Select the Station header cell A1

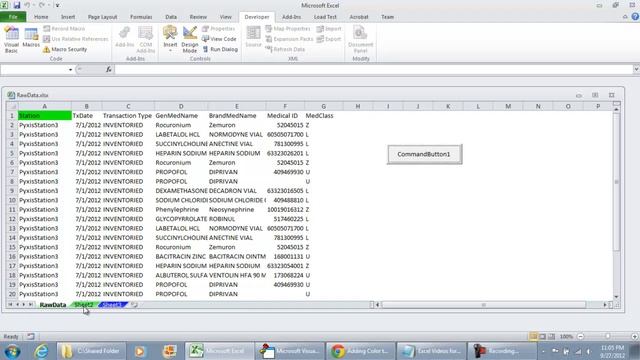(x=44, y=116)
